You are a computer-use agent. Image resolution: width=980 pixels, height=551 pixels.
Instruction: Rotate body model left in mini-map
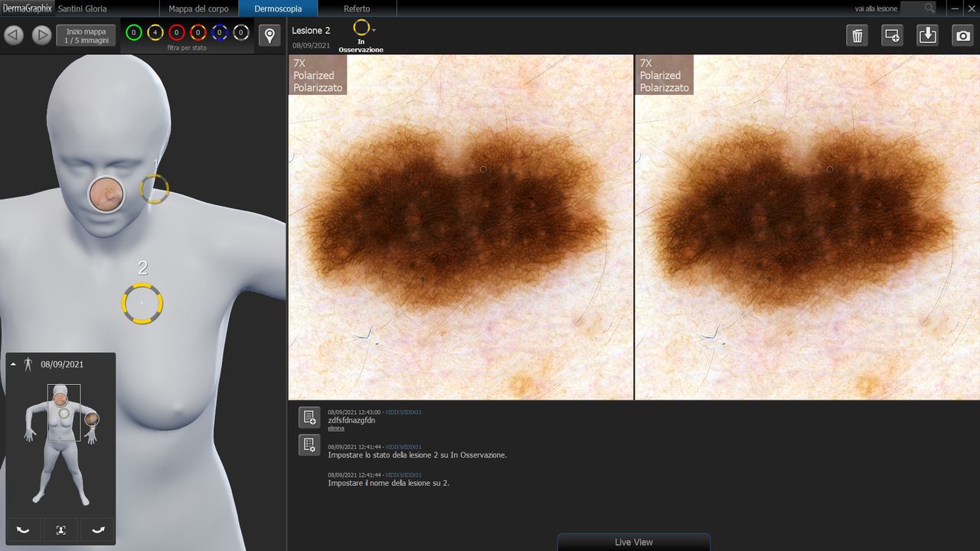tap(24, 530)
